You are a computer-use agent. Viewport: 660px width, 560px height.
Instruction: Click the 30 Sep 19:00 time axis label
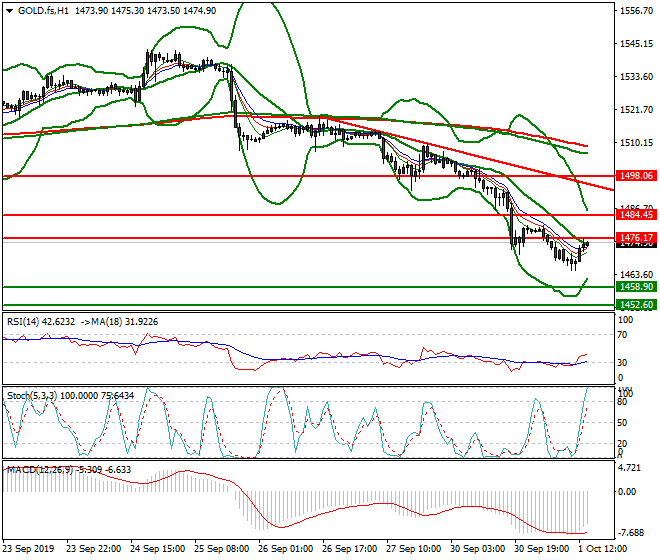[x=541, y=549]
